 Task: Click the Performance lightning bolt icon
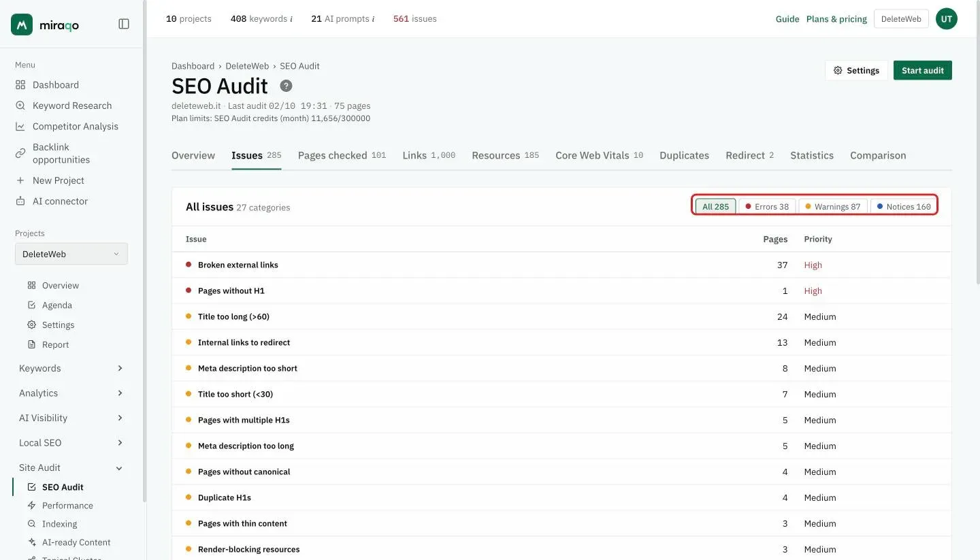pos(31,506)
